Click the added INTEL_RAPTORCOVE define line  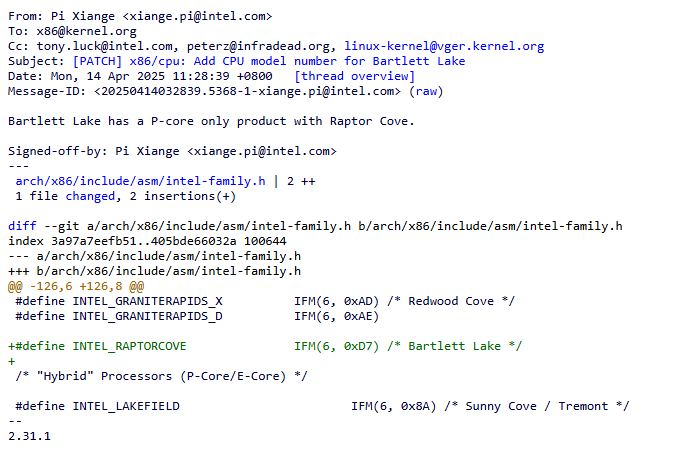tap(265, 346)
